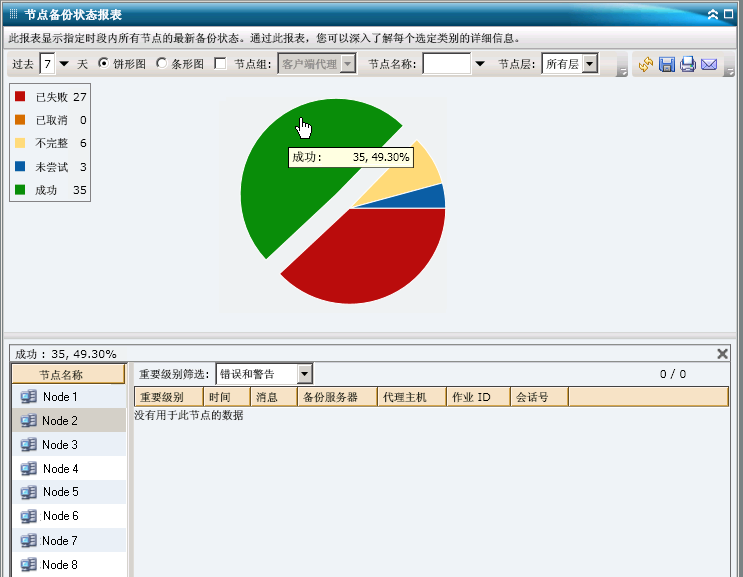Select the Node 6 label in list

[x=61, y=515]
